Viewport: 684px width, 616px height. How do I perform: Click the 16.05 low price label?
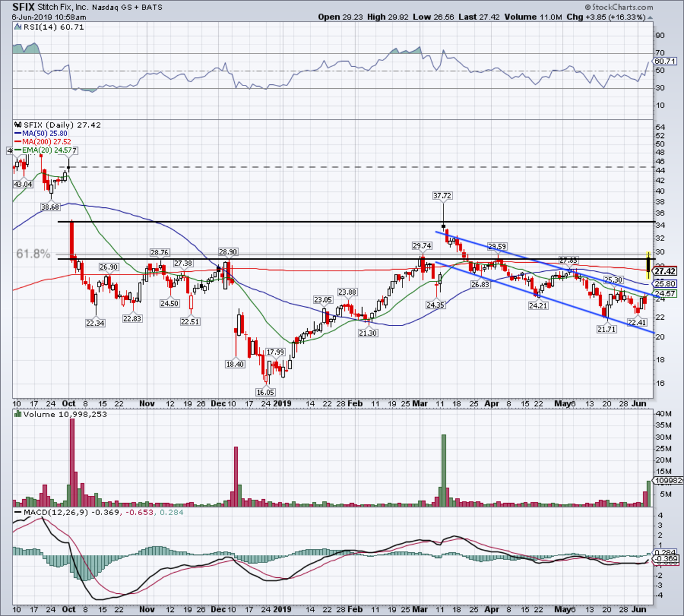tap(266, 392)
